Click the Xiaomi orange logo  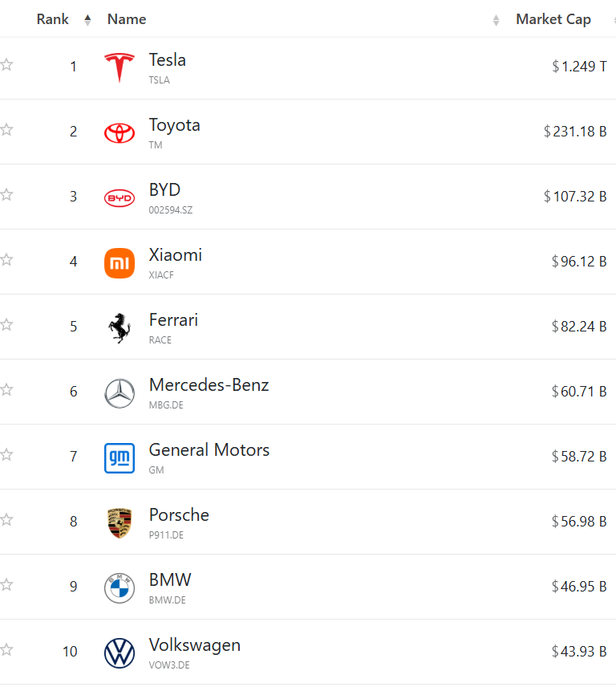click(x=120, y=263)
